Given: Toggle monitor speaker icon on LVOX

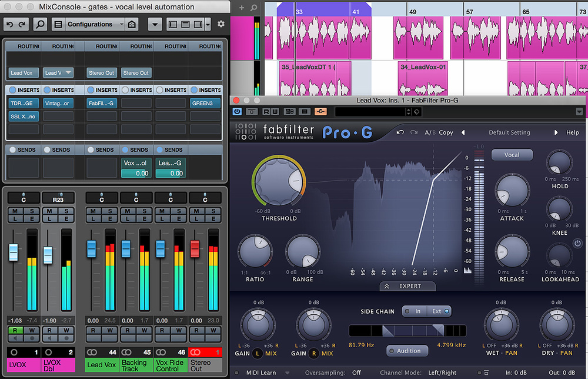Looking at the screenshot, I should (15, 338).
